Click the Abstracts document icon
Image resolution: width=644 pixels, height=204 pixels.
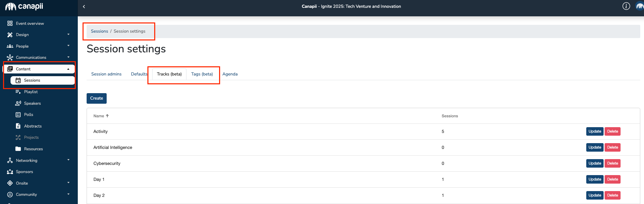tap(18, 126)
